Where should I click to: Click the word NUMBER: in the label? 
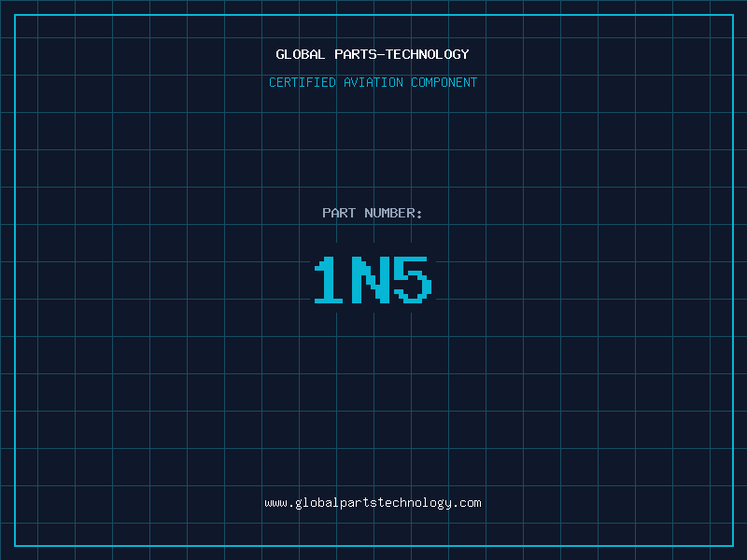tap(393, 214)
